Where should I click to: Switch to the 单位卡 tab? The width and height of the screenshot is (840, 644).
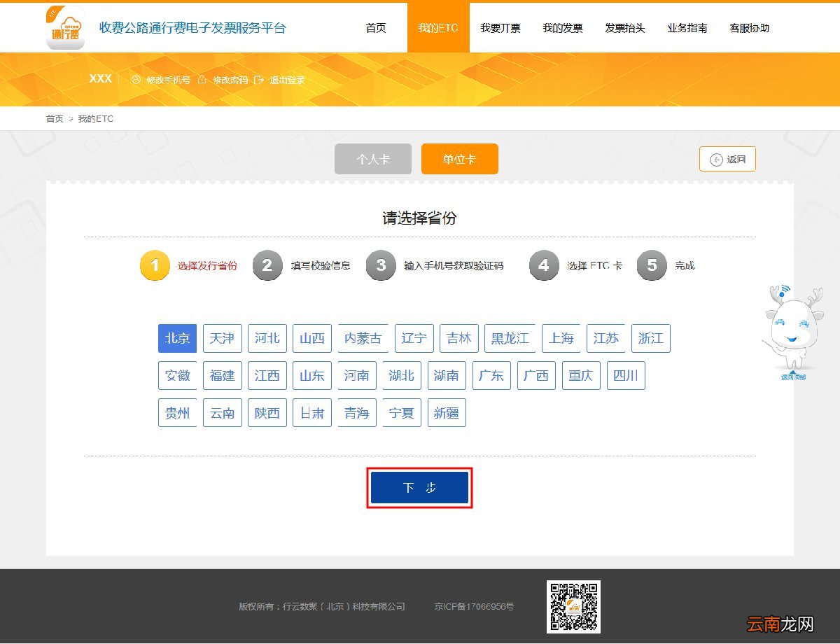click(x=459, y=159)
